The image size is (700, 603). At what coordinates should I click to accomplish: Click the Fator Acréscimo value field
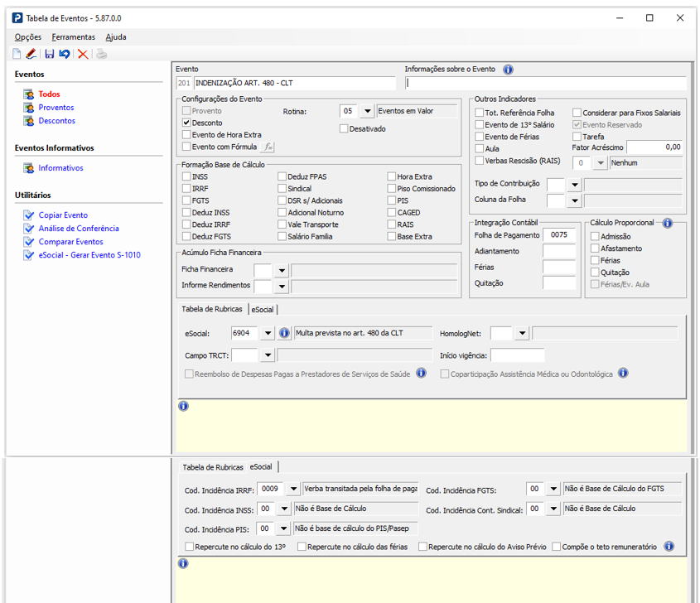click(654, 147)
